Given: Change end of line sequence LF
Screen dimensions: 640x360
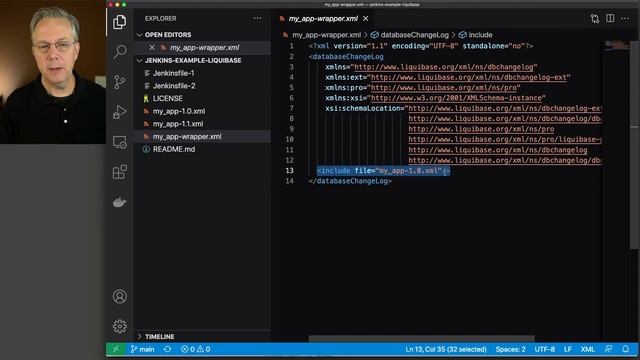Looking at the screenshot, I should pyautogui.click(x=567, y=349).
